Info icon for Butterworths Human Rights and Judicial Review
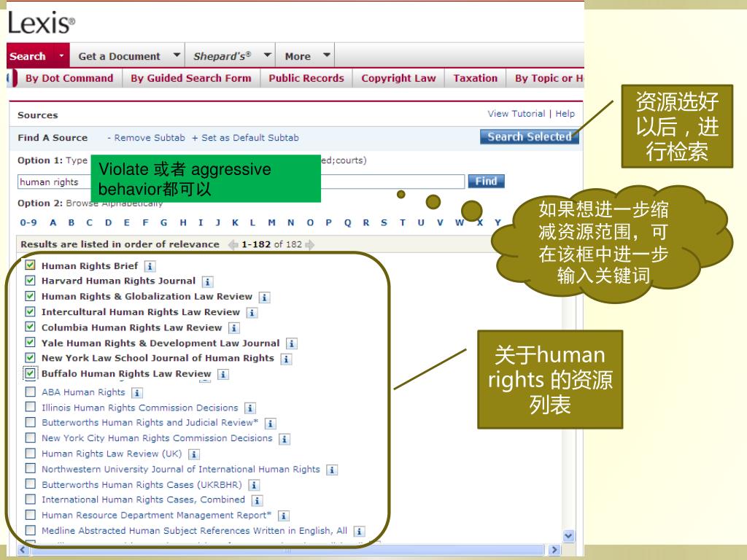 [x=270, y=424]
